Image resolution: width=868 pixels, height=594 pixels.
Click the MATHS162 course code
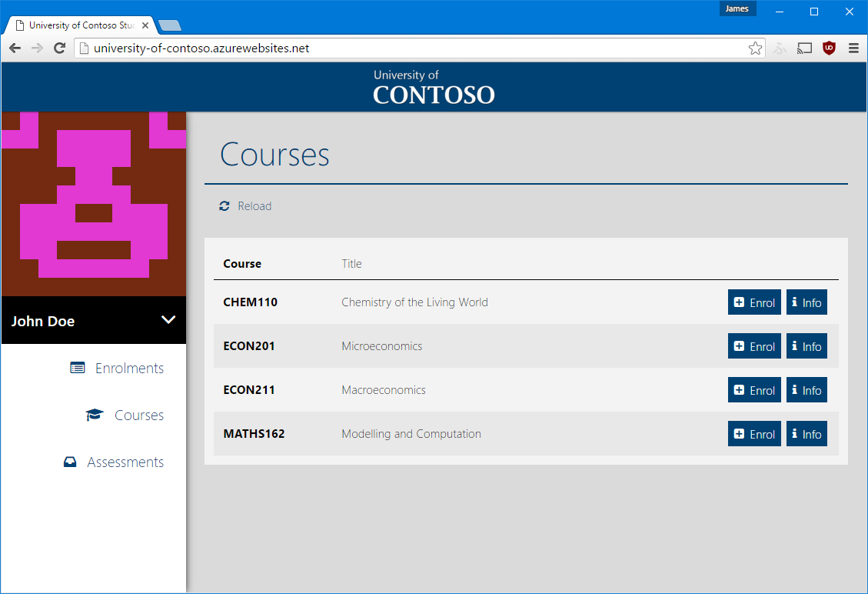(x=254, y=433)
